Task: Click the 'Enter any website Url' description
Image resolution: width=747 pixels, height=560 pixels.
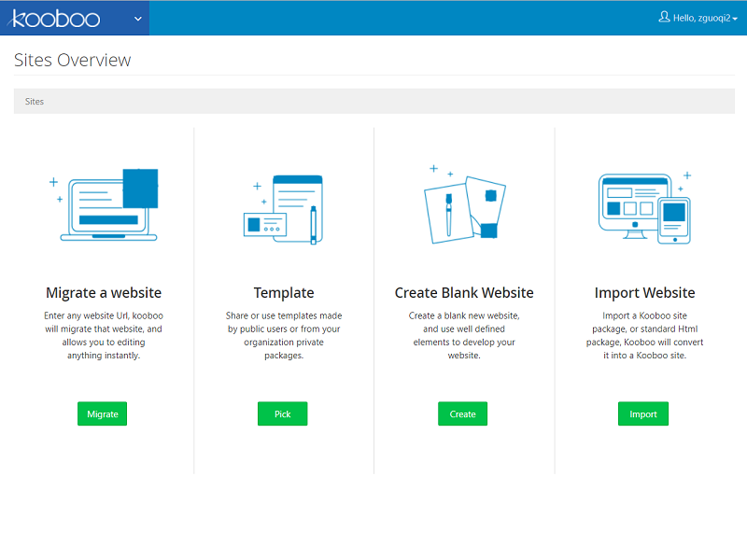Action: (x=104, y=336)
